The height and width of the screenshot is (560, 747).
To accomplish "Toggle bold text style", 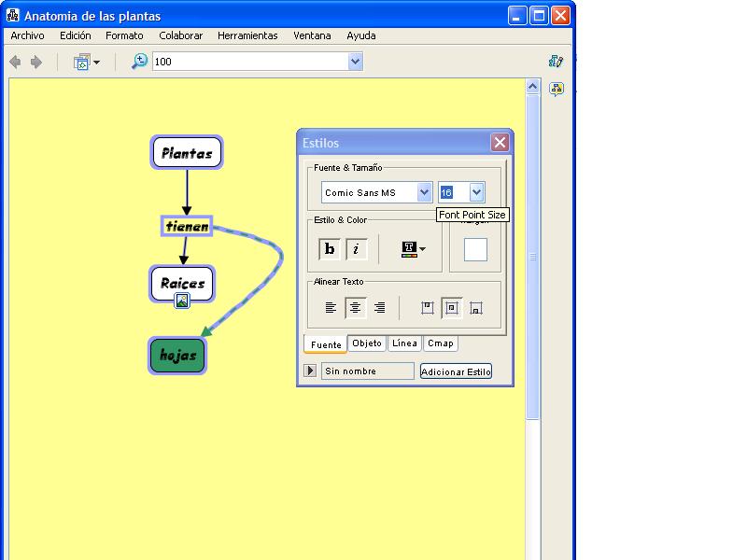I will (x=330, y=249).
